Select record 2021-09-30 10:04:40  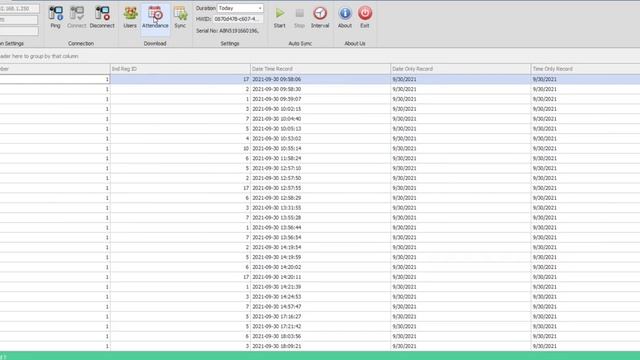click(320, 119)
